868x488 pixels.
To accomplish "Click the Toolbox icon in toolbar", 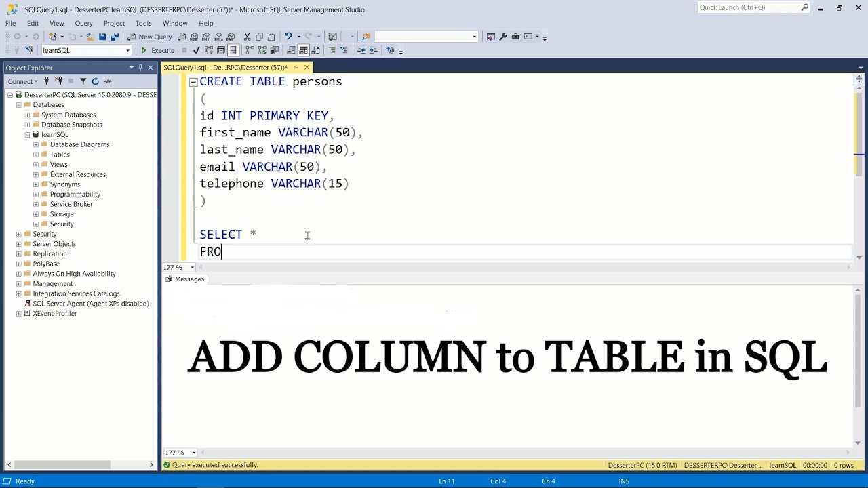I will tap(515, 37).
